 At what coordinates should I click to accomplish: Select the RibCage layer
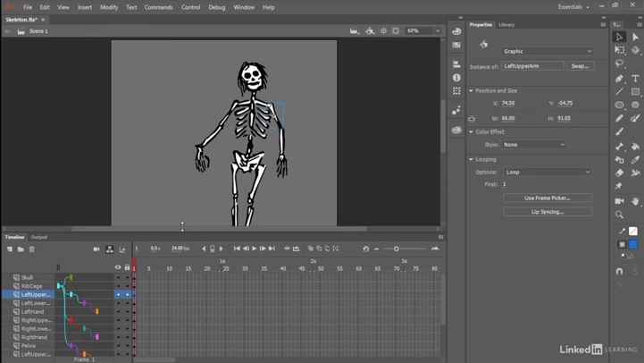point(32,286)
